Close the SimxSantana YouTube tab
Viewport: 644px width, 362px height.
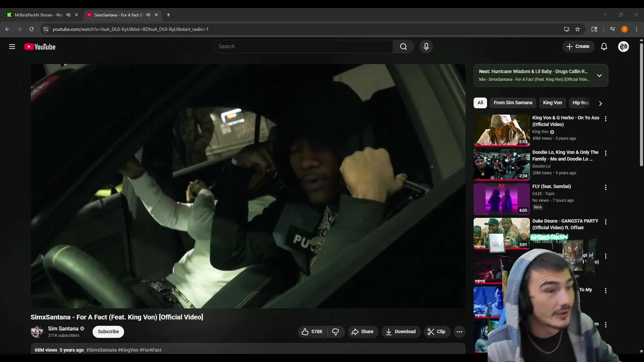click(156, 15)
